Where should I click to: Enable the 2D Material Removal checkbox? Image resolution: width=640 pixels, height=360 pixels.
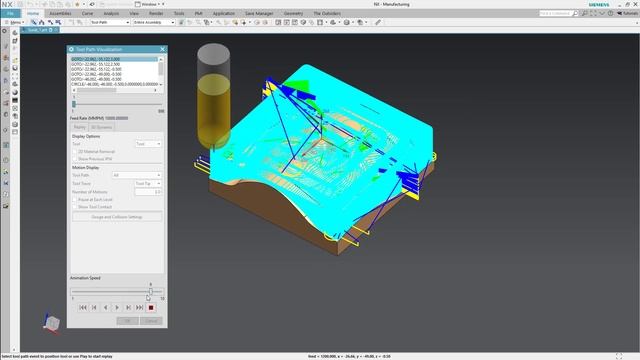[x=75, y=151]
